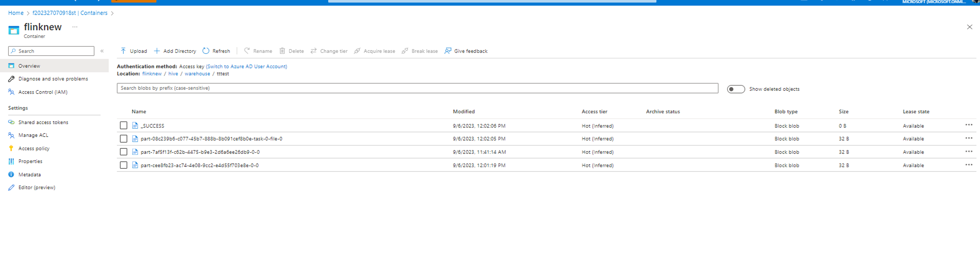
Task: Click the Delete trash icon
Action: 282,51
